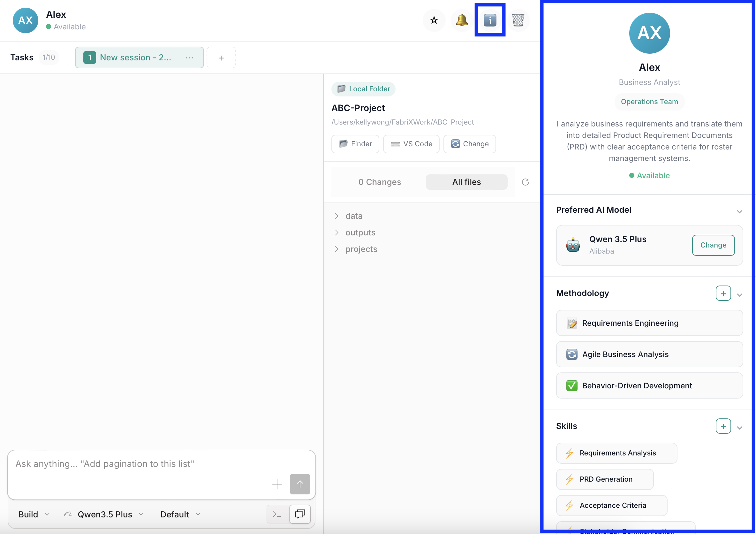Switch to the chat windows view icon
This screenshot has height=534, width=756.
coord(300,514)
